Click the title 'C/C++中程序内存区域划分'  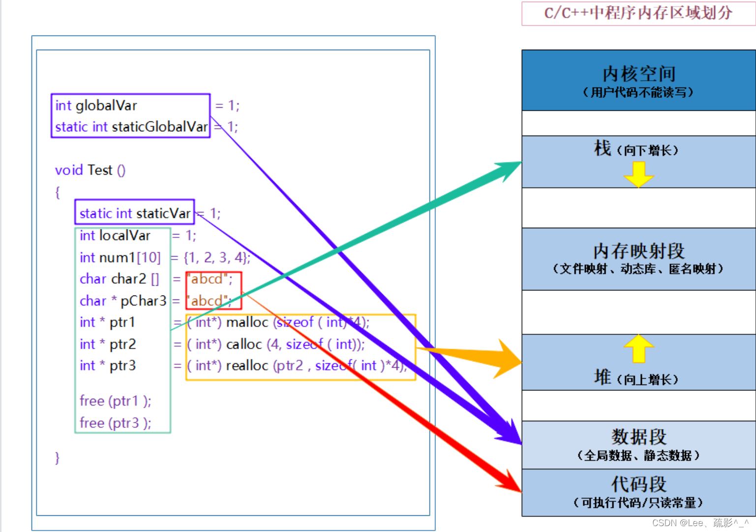click(x=638, y=13)
